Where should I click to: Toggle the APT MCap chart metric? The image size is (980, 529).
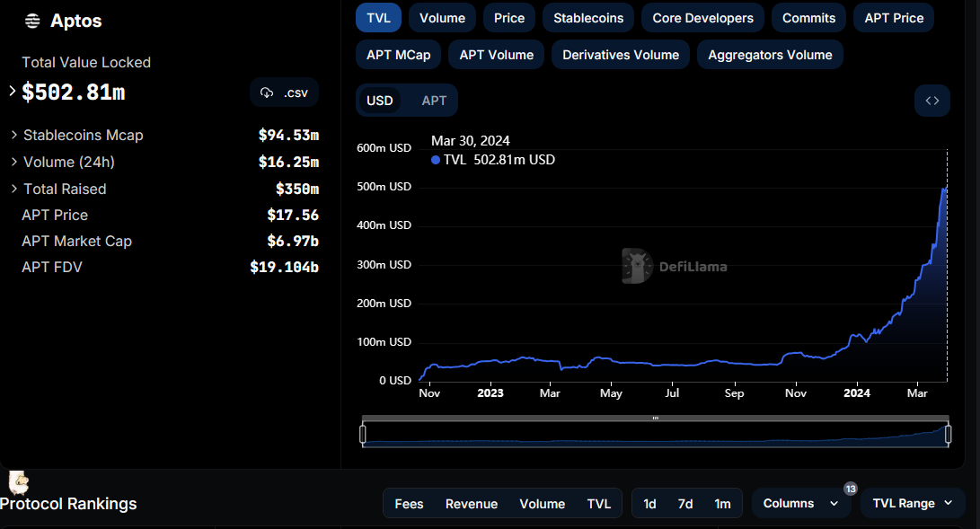(x=398, y=55)
